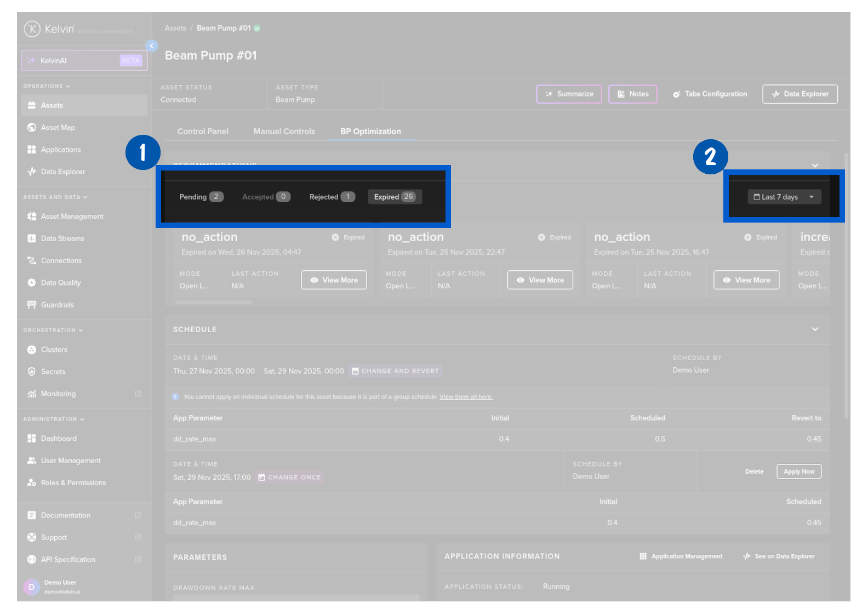868x614 pixels.
Task: Click the Kelvin logo icon
Action: 32,29
